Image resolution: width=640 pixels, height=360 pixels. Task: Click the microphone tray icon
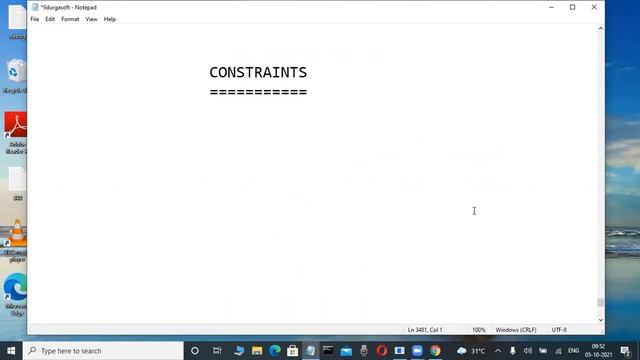coord(513,351)
